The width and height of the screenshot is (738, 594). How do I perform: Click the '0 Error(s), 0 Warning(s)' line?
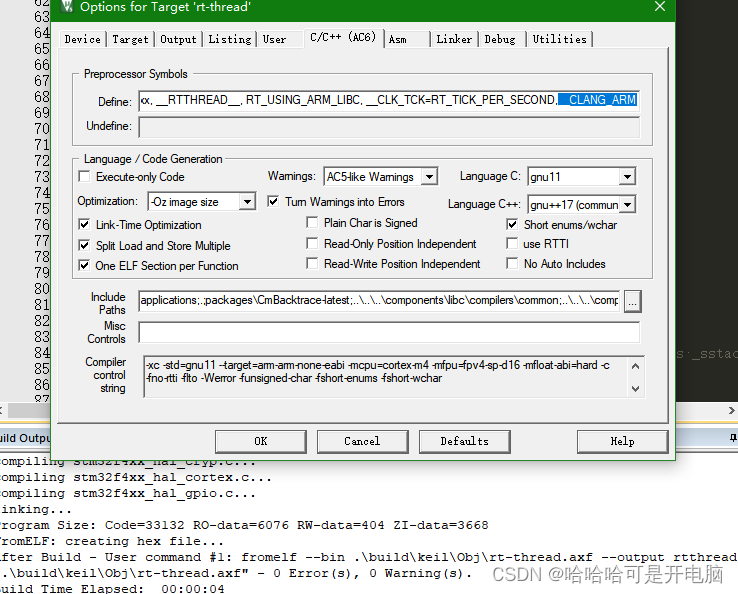coord(236,573)
